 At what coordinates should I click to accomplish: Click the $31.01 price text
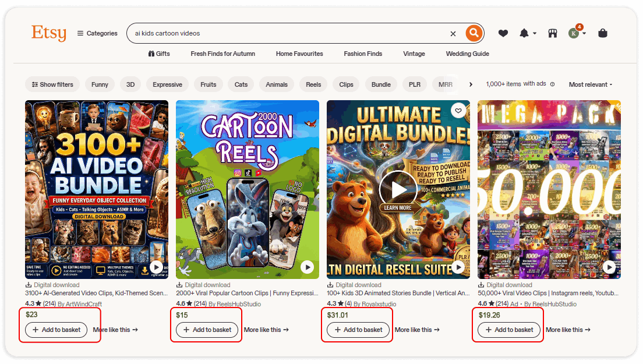337,315
